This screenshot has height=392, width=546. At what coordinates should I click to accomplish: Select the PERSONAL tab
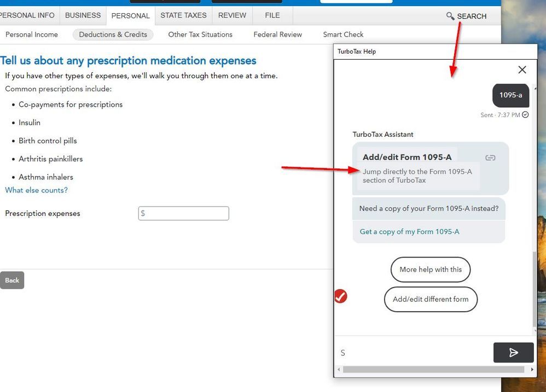131,16
